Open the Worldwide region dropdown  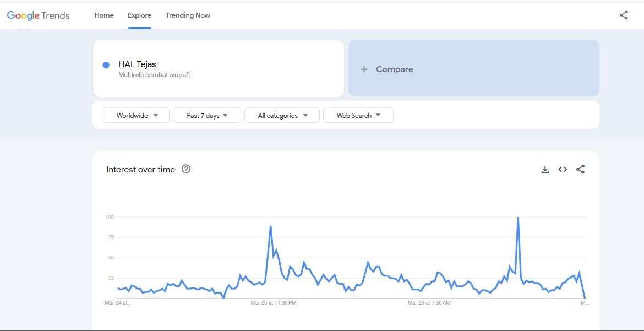tap(137, 116)
